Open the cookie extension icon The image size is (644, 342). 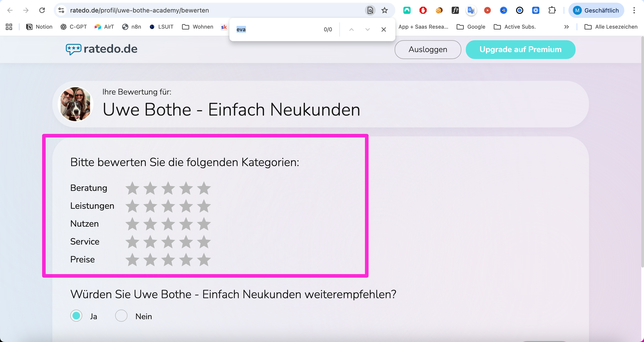(x=439, y=10)
